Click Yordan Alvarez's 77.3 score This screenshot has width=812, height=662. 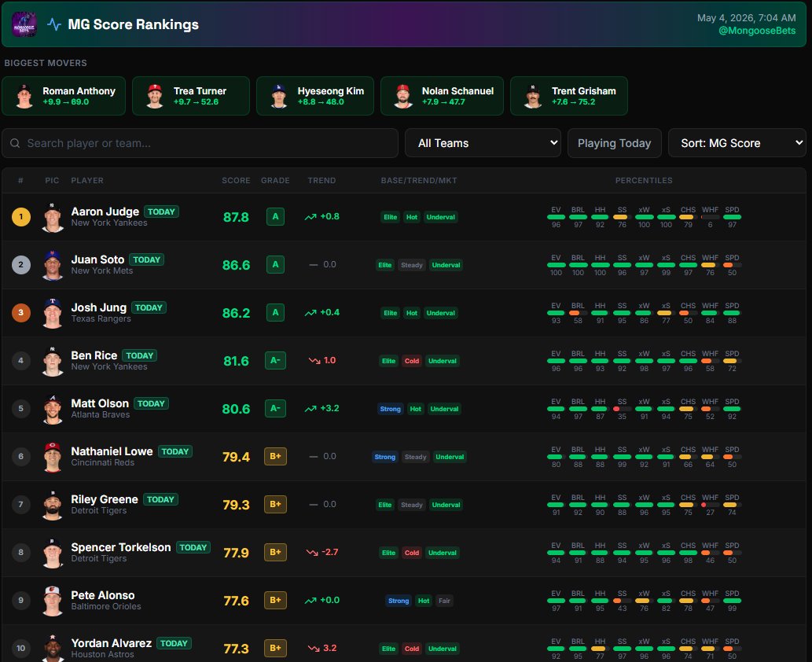[236, 649]
